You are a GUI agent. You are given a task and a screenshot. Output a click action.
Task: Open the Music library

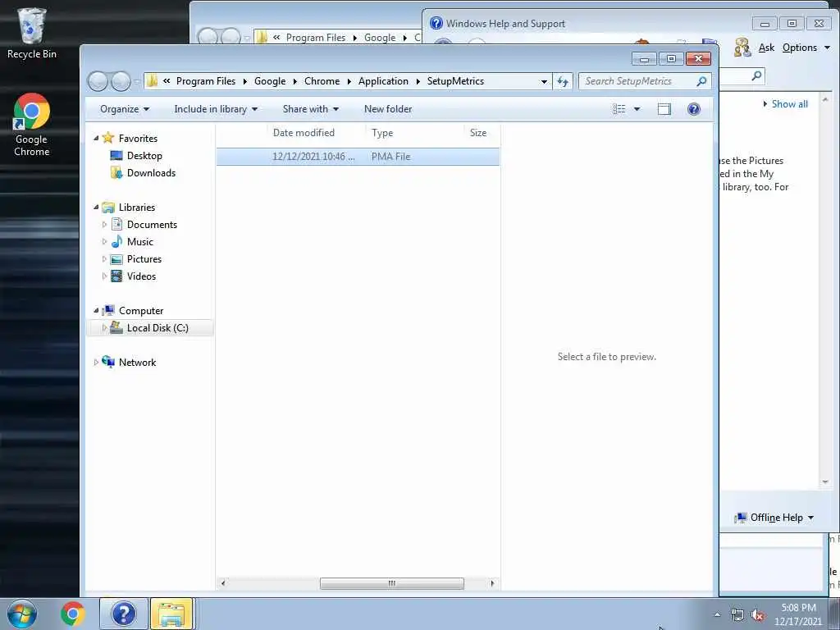tap(139, 242)
